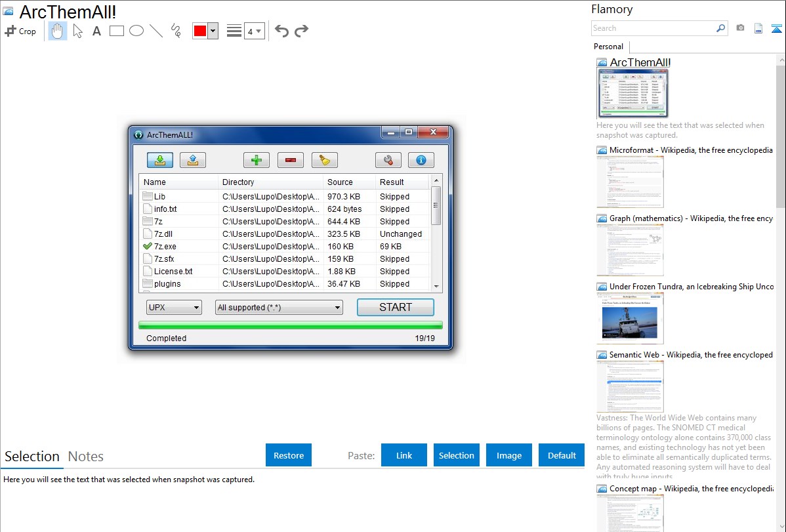Select the freehand scribble tool
This screenshot has height=532, width=786.
[176, 31]
